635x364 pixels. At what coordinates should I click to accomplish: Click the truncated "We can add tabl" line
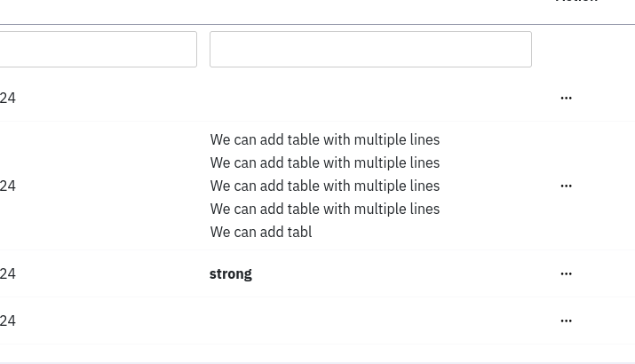pyautogui.click(x=261, y=232)
